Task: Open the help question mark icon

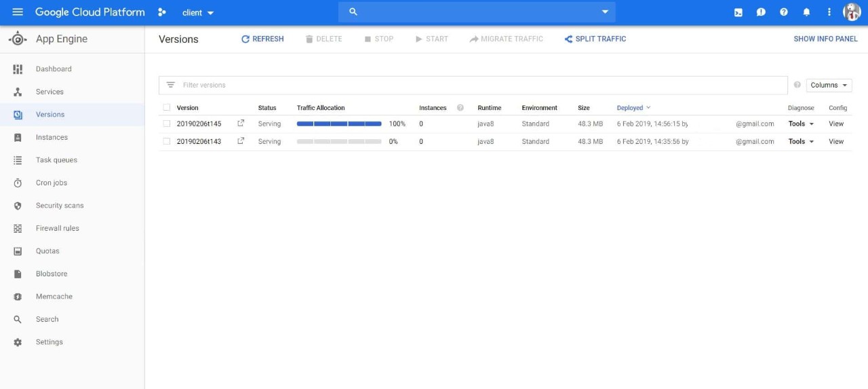Action: pyautogui.click(x=784, y=12)
